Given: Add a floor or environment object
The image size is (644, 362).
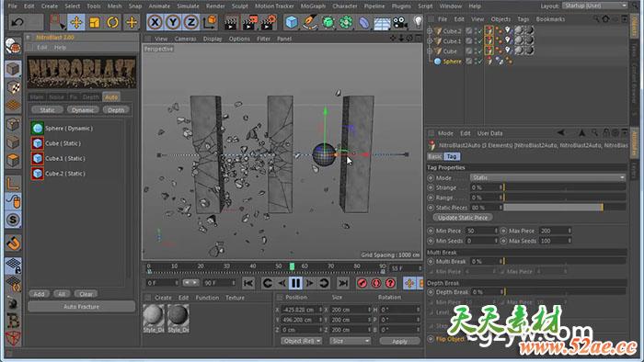Looking at the screenshot, I should point(382,23).
